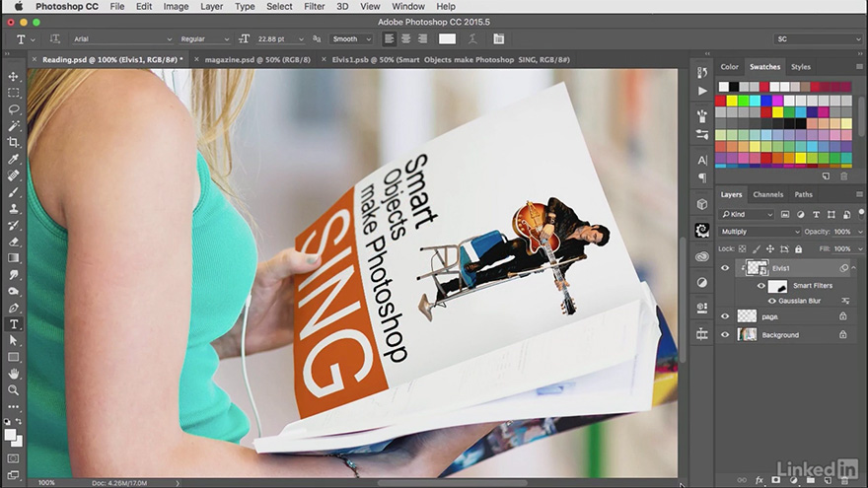
Task: Open the Layer menu
Action: (211, 7)
